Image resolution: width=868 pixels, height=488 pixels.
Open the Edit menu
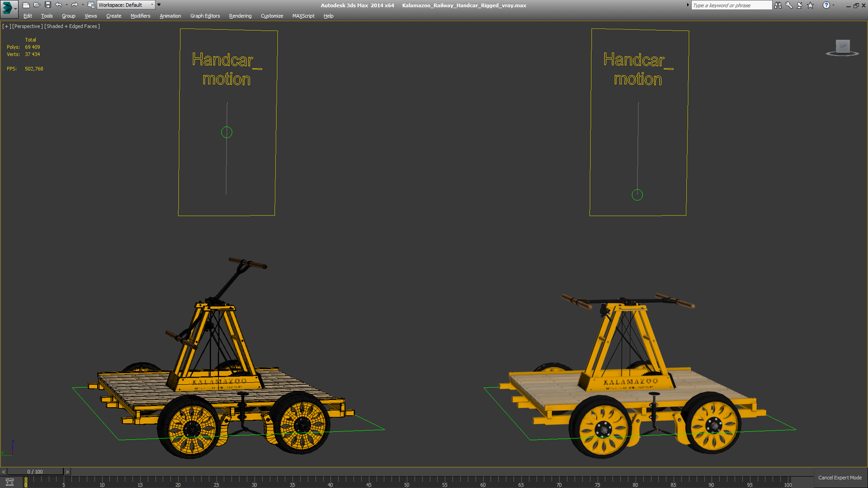[28, 16]
